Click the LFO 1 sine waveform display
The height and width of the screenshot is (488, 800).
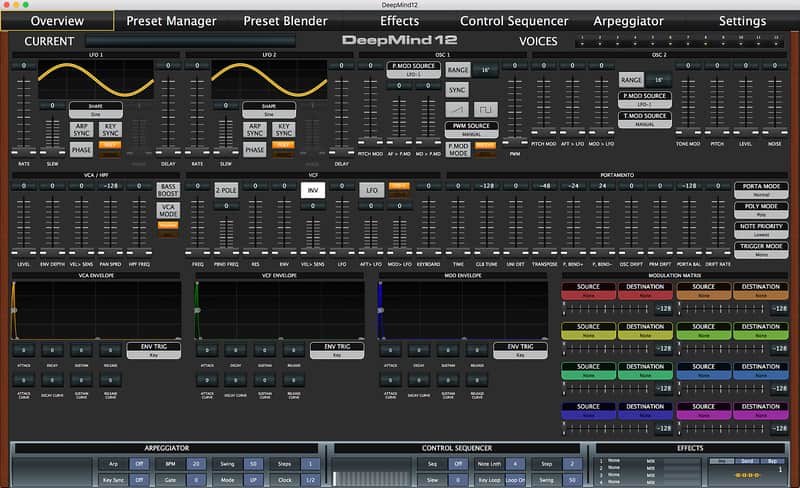[x=96, y=80]
